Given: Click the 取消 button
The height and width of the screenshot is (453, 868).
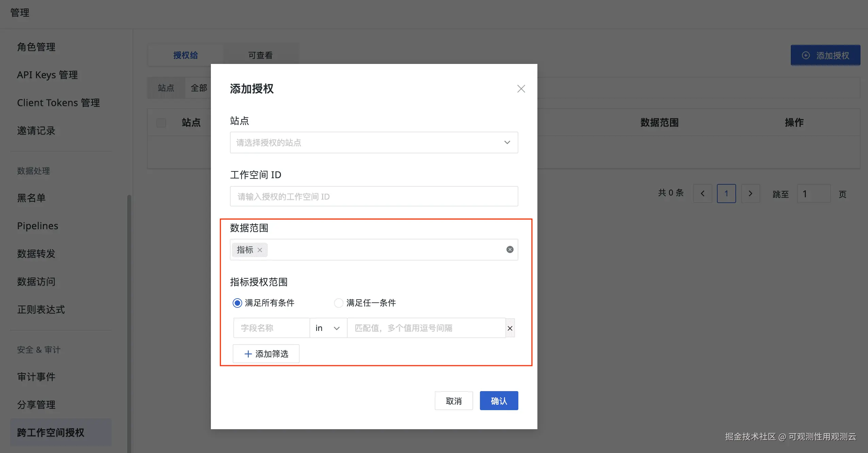Looking at the screenshot, I should (x=453, y=401).
